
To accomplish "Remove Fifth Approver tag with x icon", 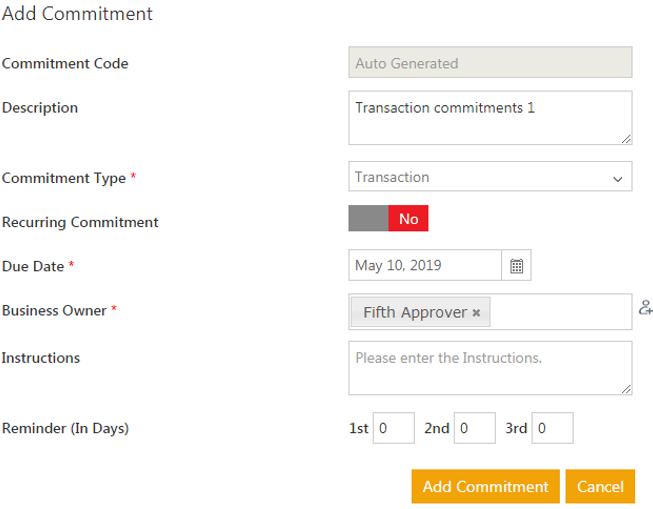I will [476, 313].
